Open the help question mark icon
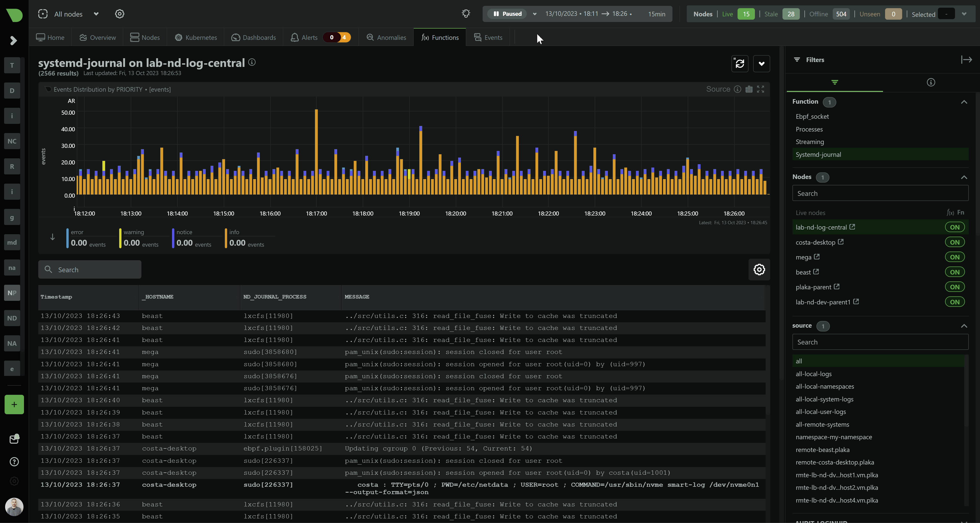Image resolution: width=980 pixels, height=523 pixels. [14, 462]
